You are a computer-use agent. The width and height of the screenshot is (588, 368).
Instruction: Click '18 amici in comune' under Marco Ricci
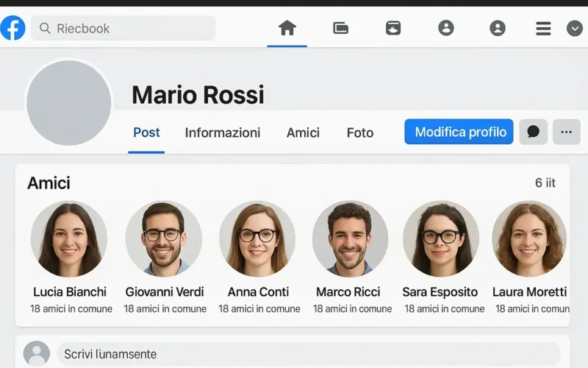(x=352, y=308)
